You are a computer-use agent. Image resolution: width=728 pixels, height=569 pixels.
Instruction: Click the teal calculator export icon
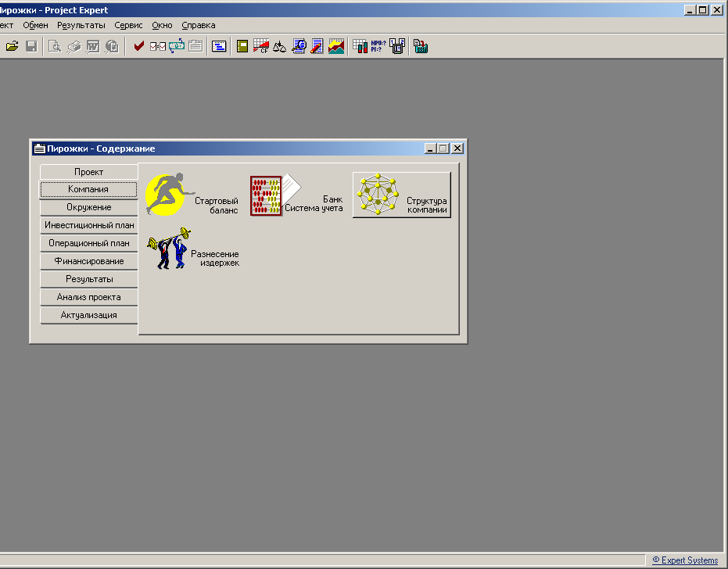coord(420,46)
